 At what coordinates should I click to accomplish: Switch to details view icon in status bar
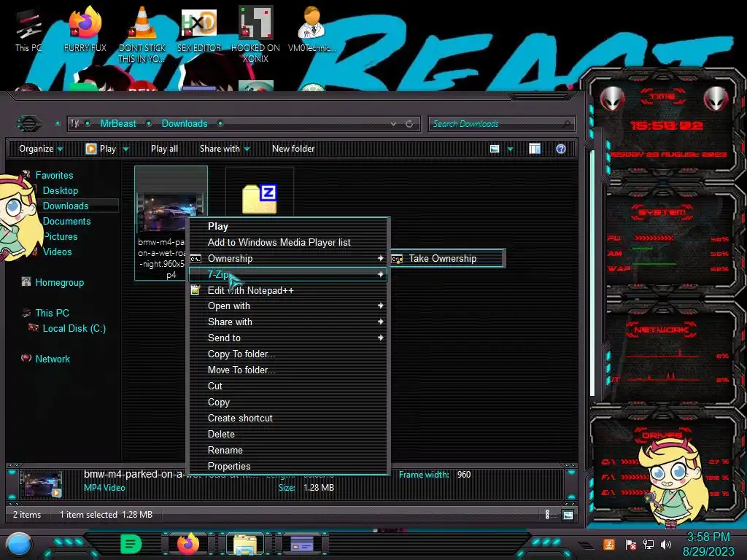tap(547, 514)
